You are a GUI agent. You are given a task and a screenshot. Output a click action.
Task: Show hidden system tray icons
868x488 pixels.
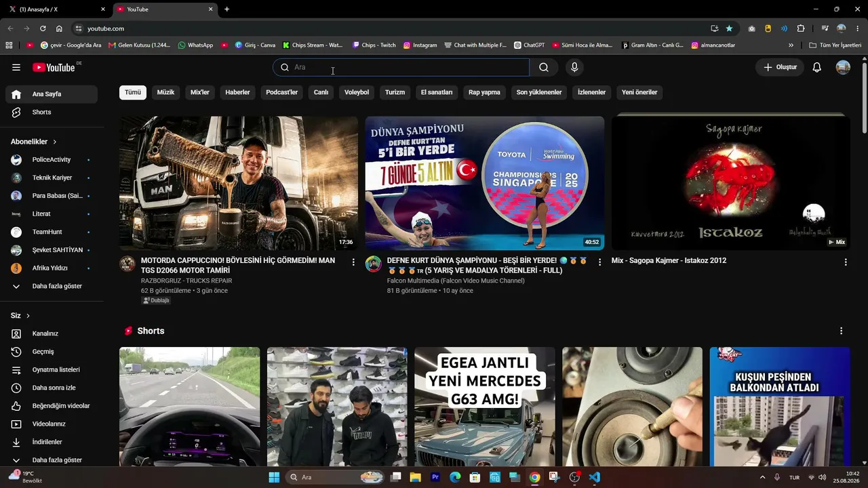[762, 477]
